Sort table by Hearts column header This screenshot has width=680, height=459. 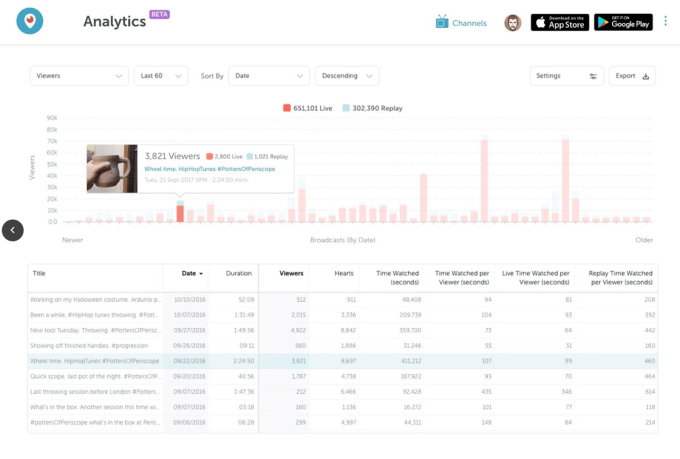[x=341, y=272]
